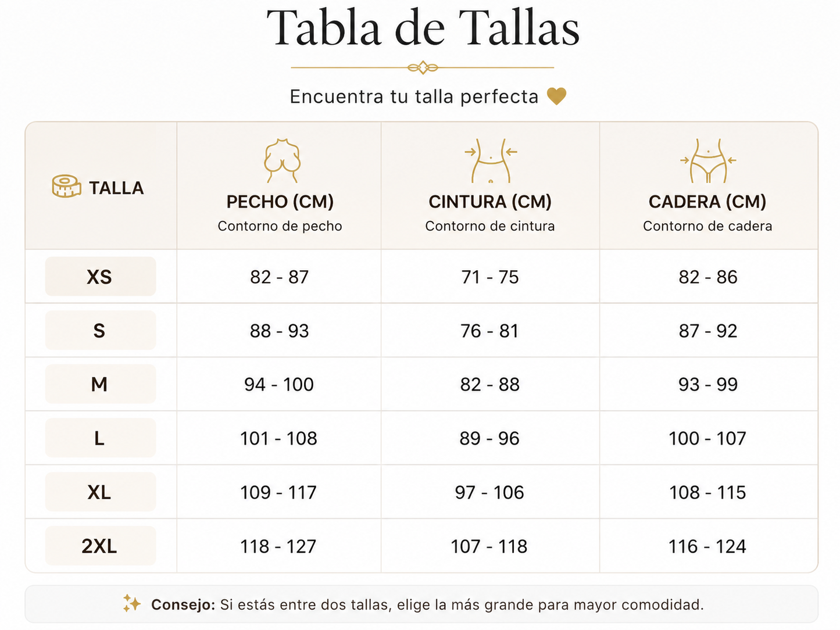Click the CINTURA (CM) column header
Screen dimensions: 840x630
pyautogui.click(x=490, y=202)
